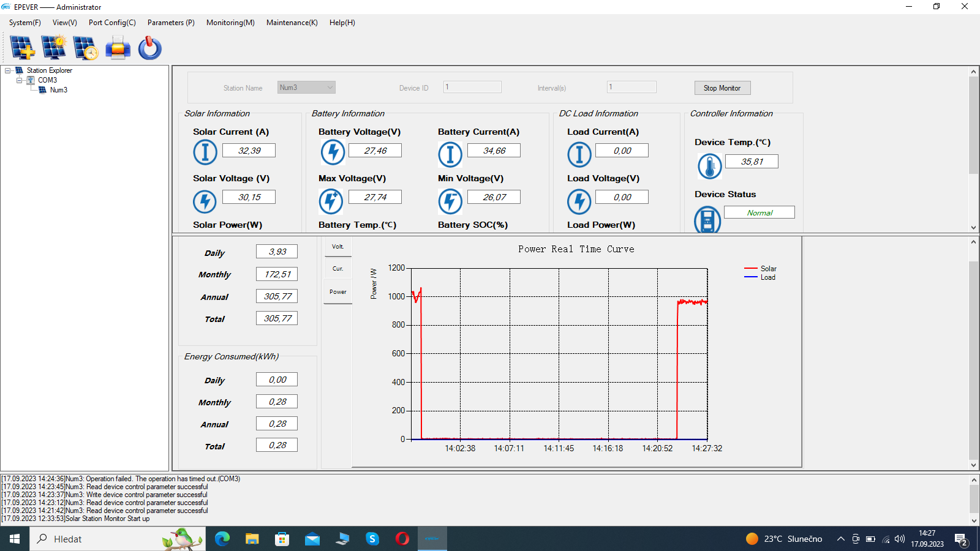Open Microsoft Edge from the taskbar
Image resolution: width=980 pixels, height=551 pixels.
point(222,539)
